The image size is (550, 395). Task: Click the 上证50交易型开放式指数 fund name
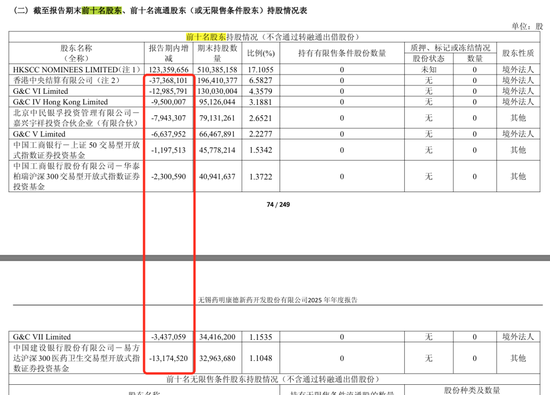pyautogui.click(x=76, y=150)
